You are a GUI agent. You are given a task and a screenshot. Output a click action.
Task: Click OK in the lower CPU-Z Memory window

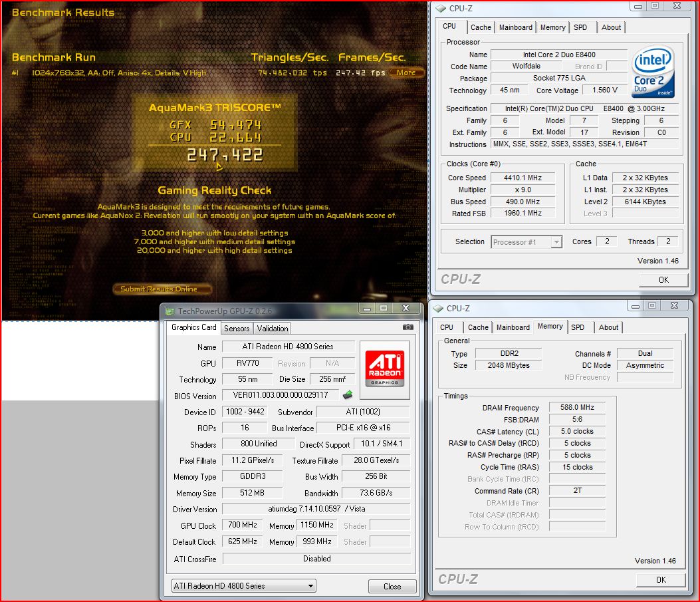[661, 579]
